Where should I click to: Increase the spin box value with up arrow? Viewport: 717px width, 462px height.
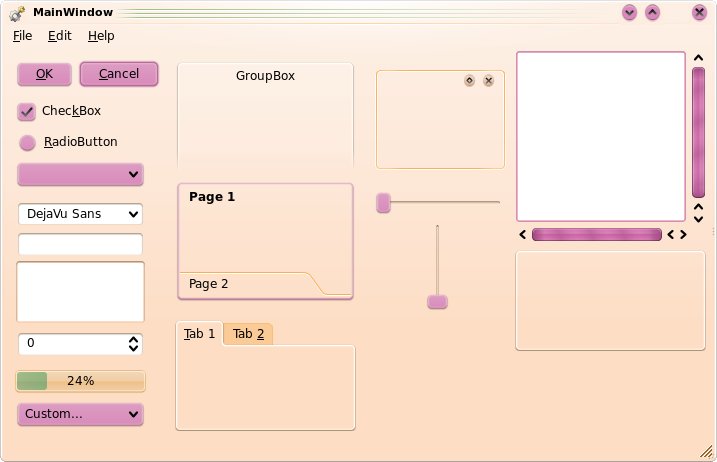(133, 340)
